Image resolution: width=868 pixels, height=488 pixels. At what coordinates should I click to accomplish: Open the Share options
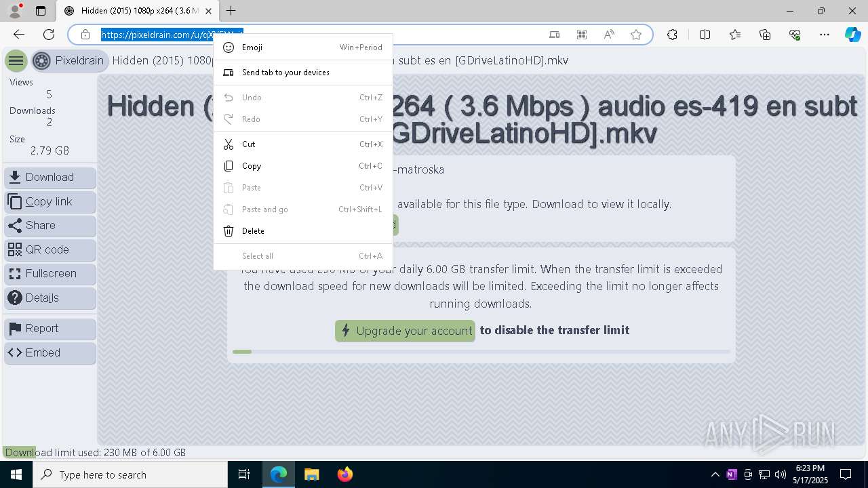[x=50, y=226]
